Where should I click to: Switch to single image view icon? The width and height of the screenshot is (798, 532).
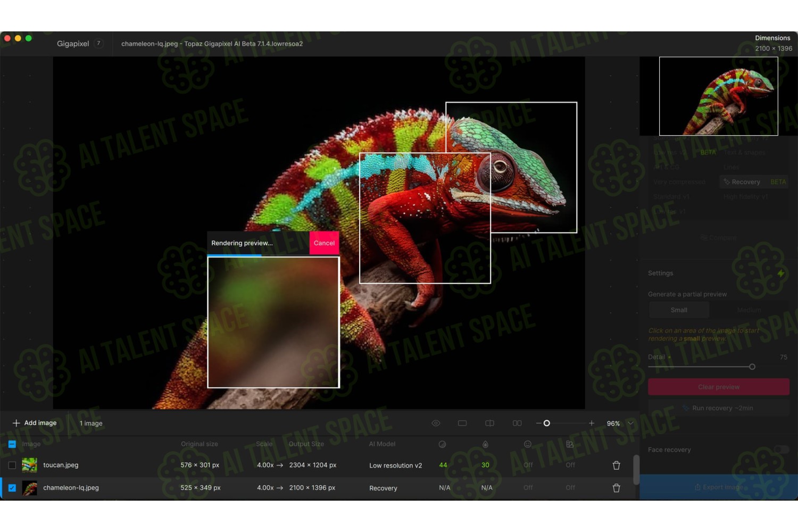(x=462, y=423)
